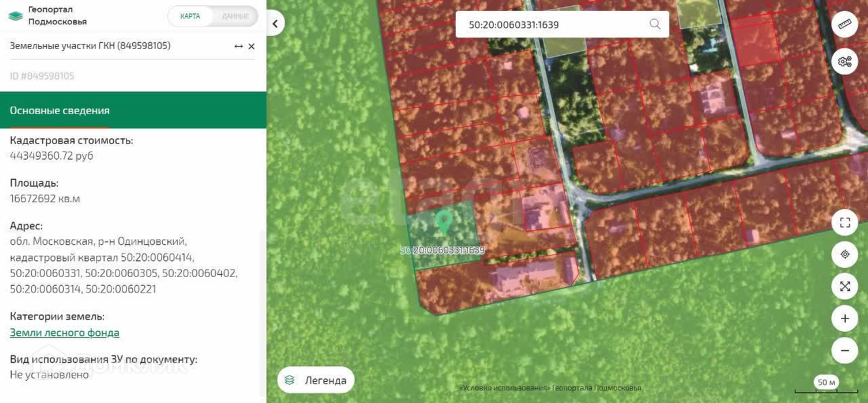Expand map with diagonal arrows icon
The width and height of the screenshot is (868, 403).
845,286
